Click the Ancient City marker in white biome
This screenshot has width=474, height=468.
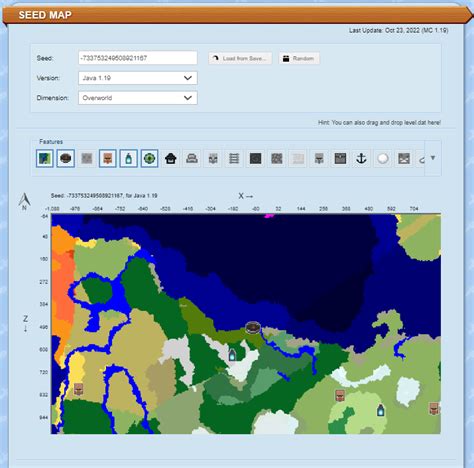pyautogui.click(x=232, y=354)
